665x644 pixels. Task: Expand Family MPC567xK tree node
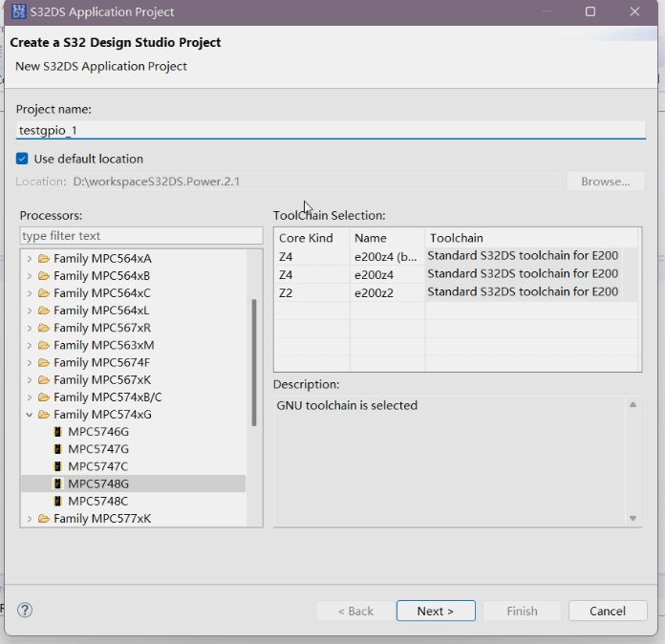click(x=29, y=380)
